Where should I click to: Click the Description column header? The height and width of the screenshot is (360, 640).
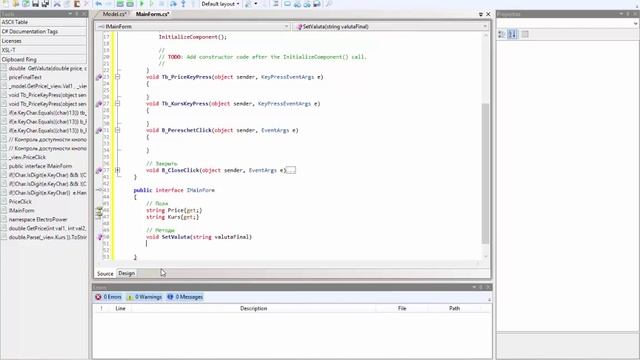click(253, 309)
